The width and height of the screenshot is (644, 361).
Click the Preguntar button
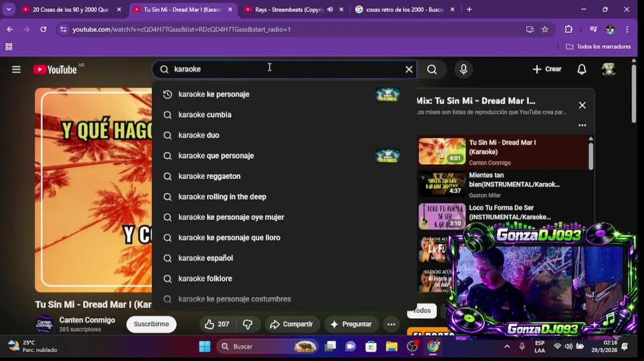click(351, 324)
